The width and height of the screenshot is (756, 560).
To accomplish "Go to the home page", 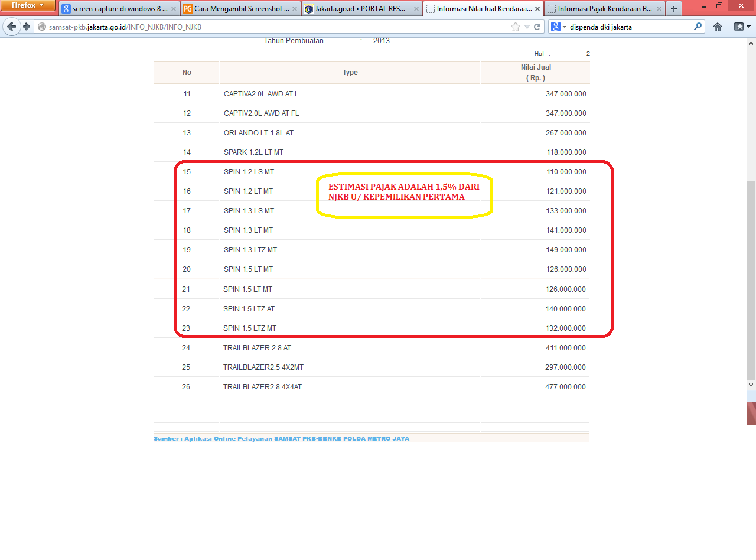I will pyautogui.click(x=718, y=27).
